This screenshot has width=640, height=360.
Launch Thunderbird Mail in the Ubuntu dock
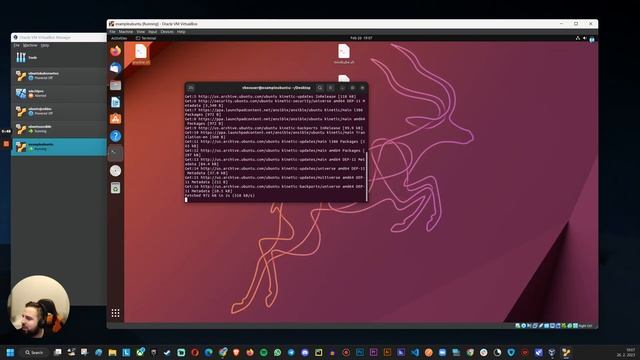coord(116,68)
